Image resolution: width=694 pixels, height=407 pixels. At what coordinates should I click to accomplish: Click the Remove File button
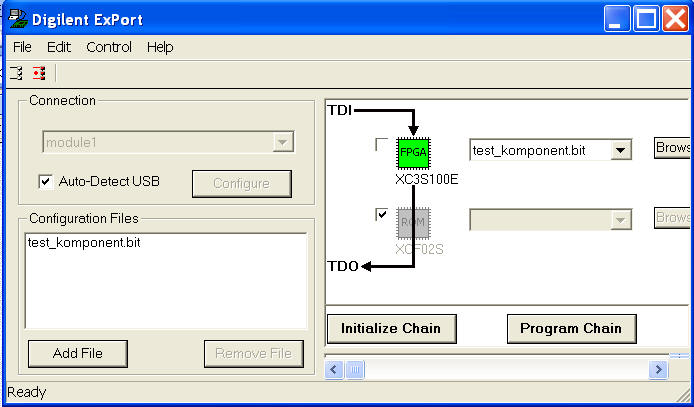254,353
